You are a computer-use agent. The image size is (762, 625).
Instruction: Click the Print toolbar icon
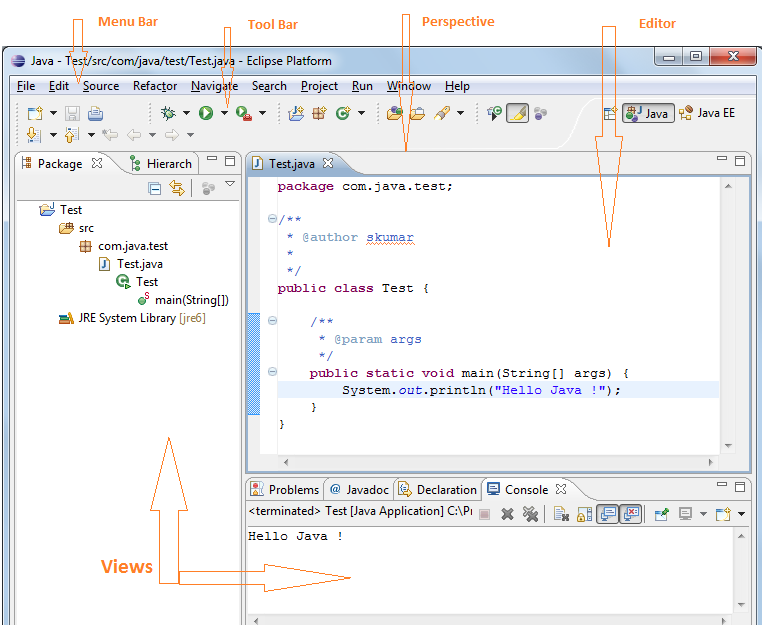click(x=95, y=113)
